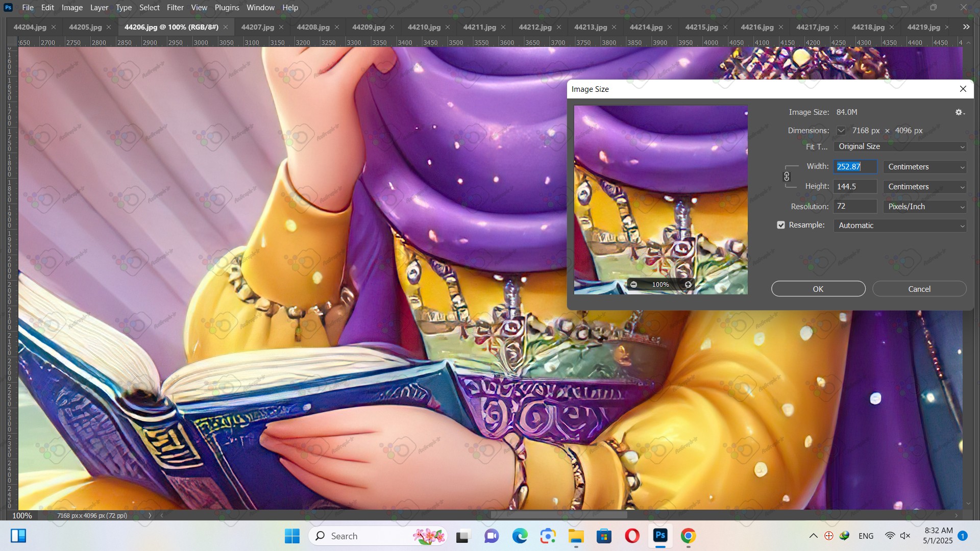Click the Photoshop logo icon in title bar
The height and width of the screenshot is (551, 980).
coord(8,8)
